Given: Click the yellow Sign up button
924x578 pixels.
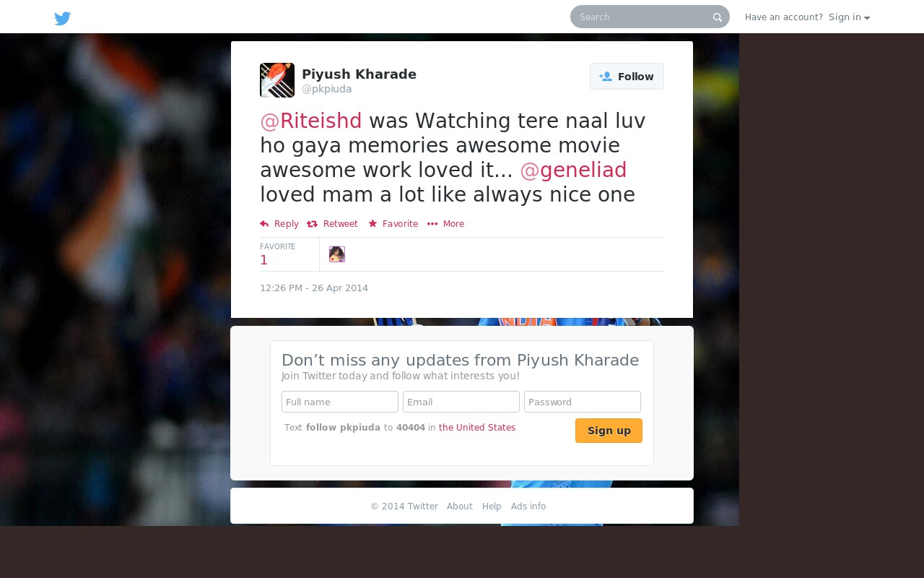Looking at the screenshot, I should (609, 431).
